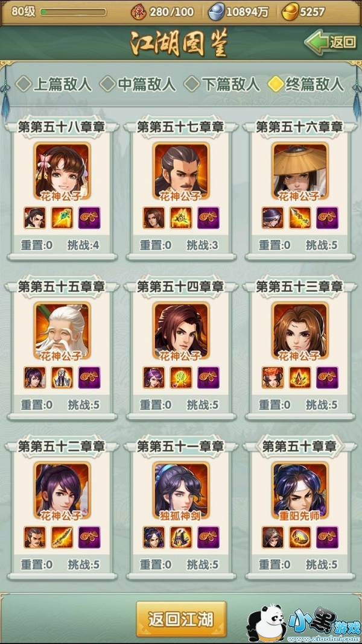This screenshot has width=362, height=644.
Task: Select the 上篇敌人 filter
Action: click(x=54, y=84)
